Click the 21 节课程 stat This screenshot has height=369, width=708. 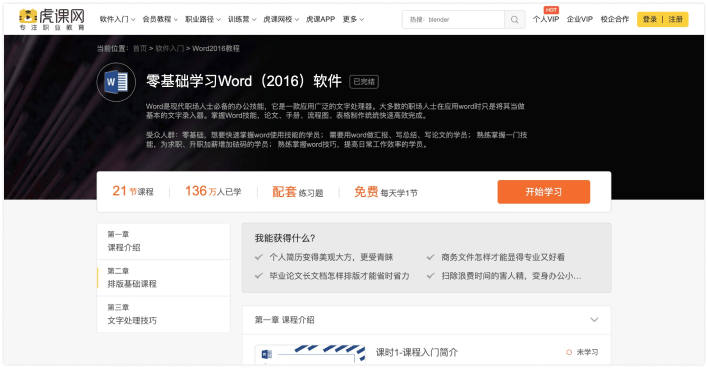133,192
